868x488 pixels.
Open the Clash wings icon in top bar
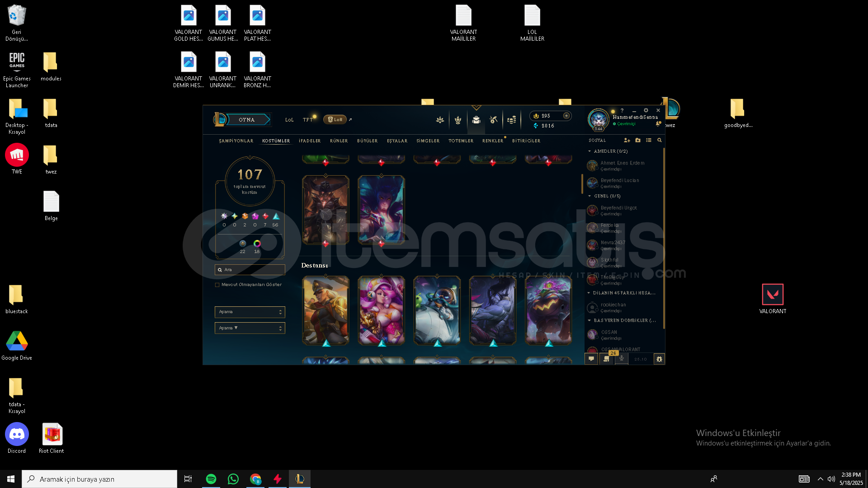click(x=440, y=120)
